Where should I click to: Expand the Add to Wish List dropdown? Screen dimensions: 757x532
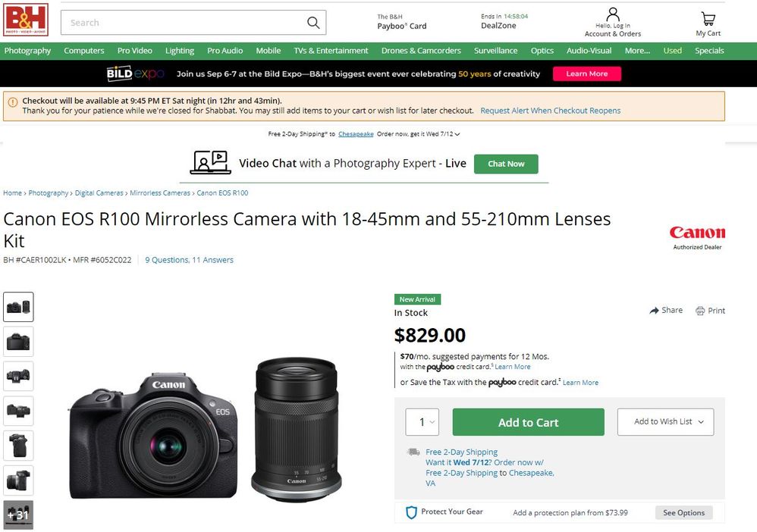(665, 422)
